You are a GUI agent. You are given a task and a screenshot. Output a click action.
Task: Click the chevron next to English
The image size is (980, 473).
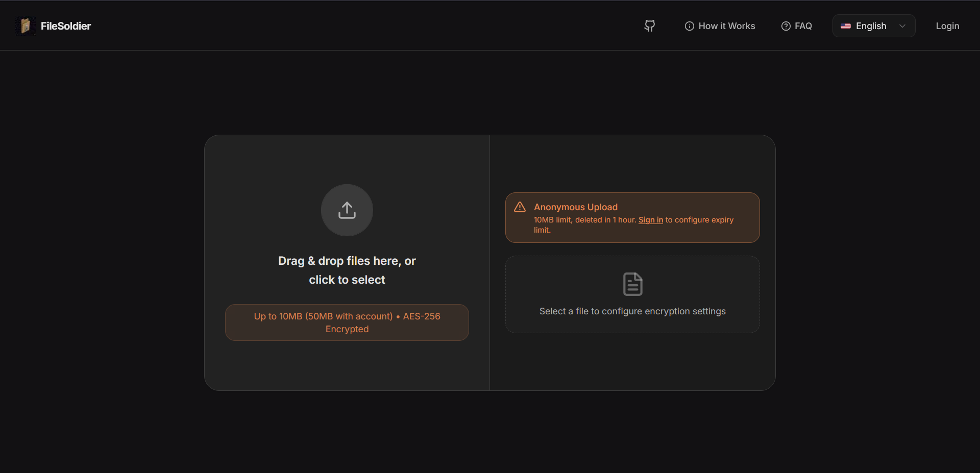coord(902,26)
